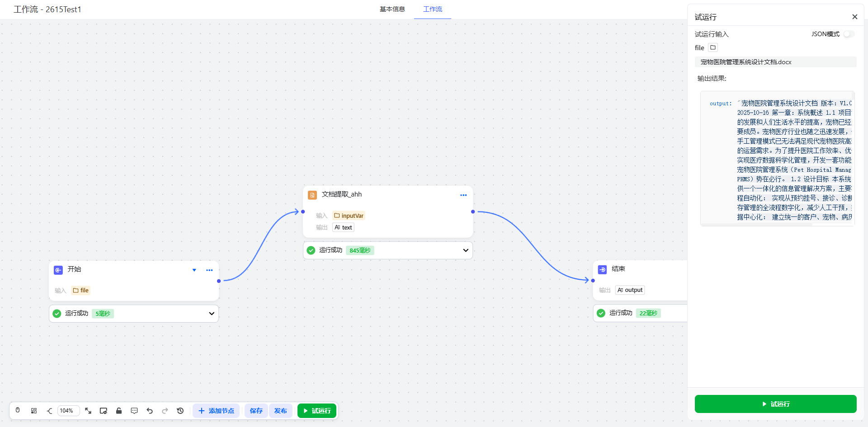Viewport: 868px width, 427px height.
Task: Click the file upload folder icon
Action: 713,47
